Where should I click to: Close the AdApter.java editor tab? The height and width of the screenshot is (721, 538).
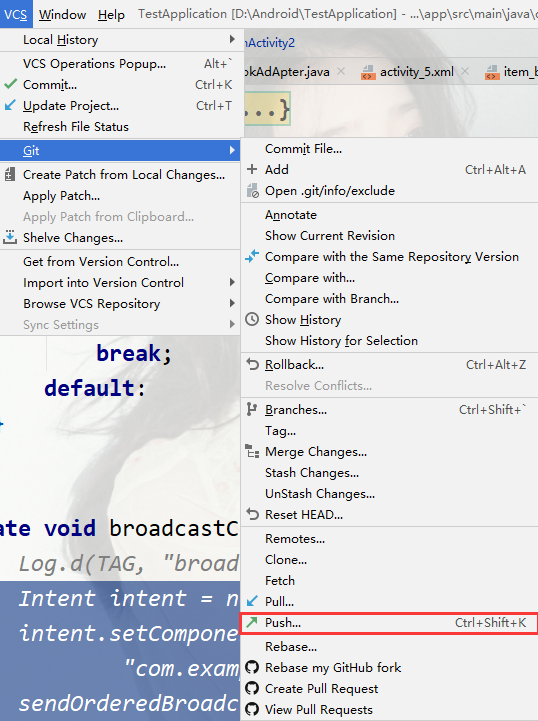pyautogui.click(x=341, y=71)
